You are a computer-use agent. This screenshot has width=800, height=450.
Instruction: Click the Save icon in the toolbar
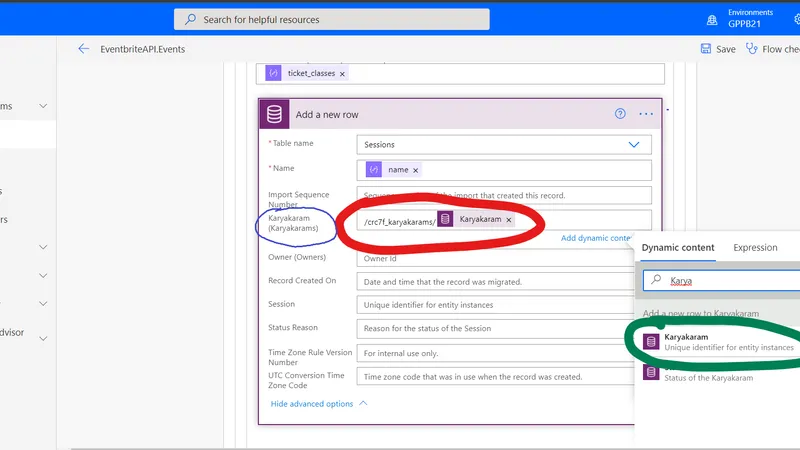tap(706, 49)
